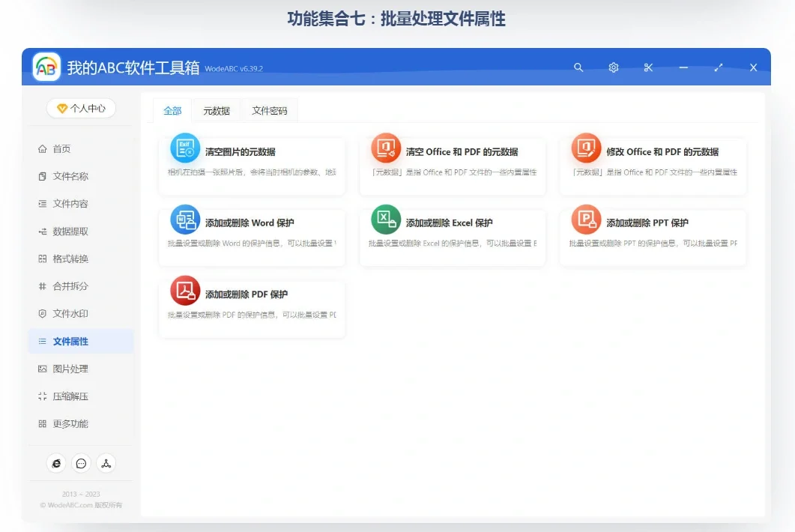Switch to the 文件密码 tab
The height and width of the screenshot is (532, 795).
270,110
